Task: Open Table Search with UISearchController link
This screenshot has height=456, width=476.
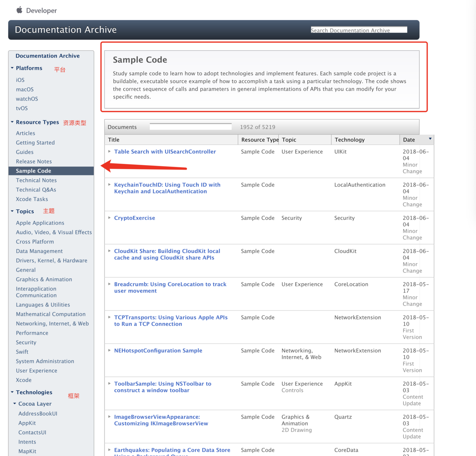Action: (x=165, y=152)
